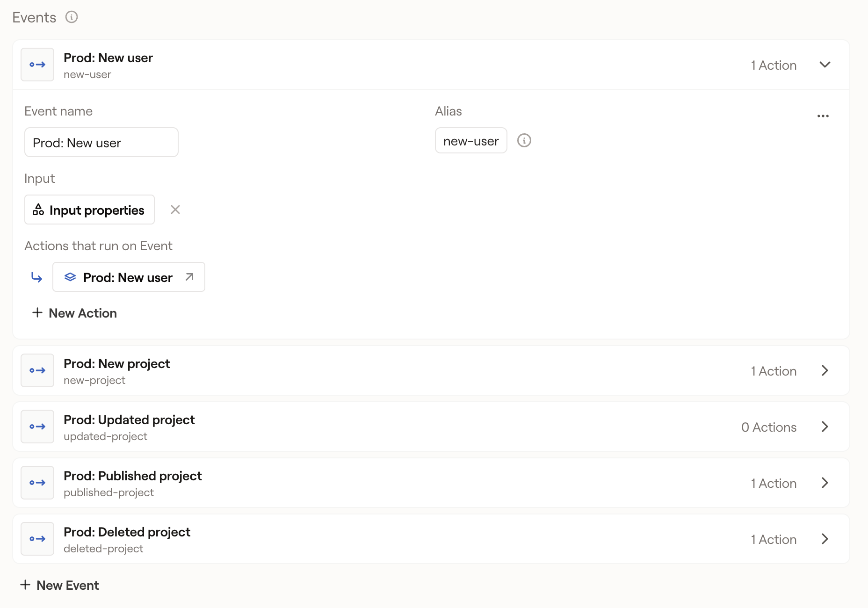The image size is (868, 608).
Task: Click the deleted-project alias text
Action: (x=103, y=549)
